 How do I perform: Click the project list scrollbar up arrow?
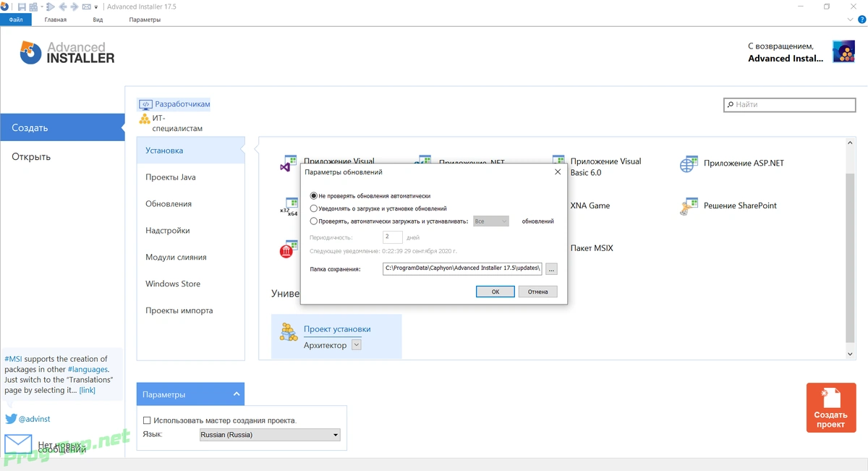tap(850, 144)
